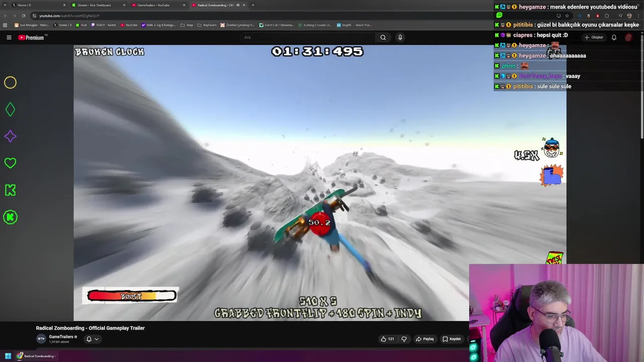Open the Oluştur create menu

594,37
